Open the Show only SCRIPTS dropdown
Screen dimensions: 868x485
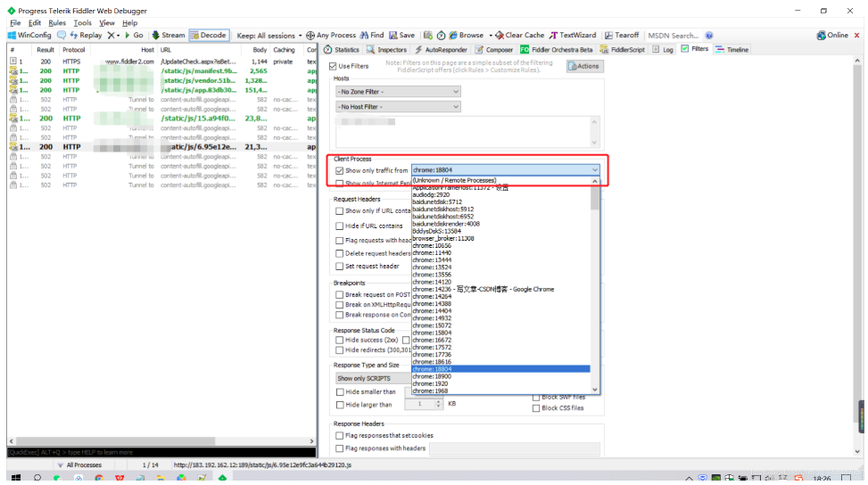click(x=374, y=378)
